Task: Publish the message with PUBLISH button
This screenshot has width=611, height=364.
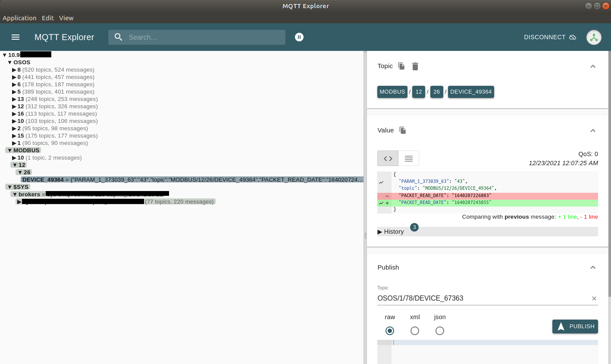Action: click(x=575, y=326)
